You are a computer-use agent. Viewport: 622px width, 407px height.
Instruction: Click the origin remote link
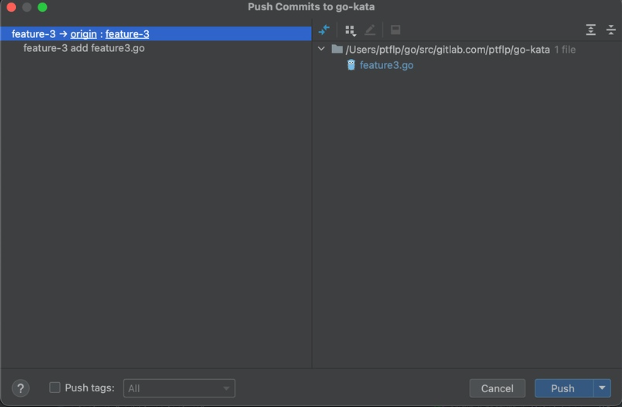click(x=83, y=34)
